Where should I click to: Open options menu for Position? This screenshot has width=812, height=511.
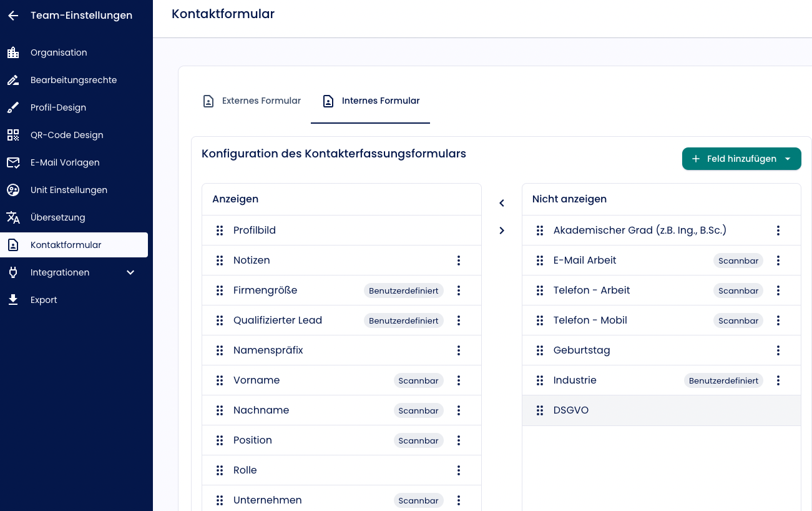[x=459, y=440]
